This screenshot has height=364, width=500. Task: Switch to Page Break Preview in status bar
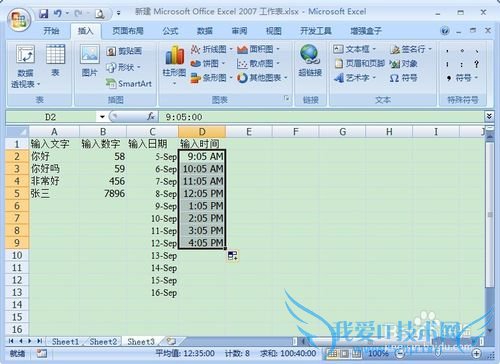tap(356, 353)
